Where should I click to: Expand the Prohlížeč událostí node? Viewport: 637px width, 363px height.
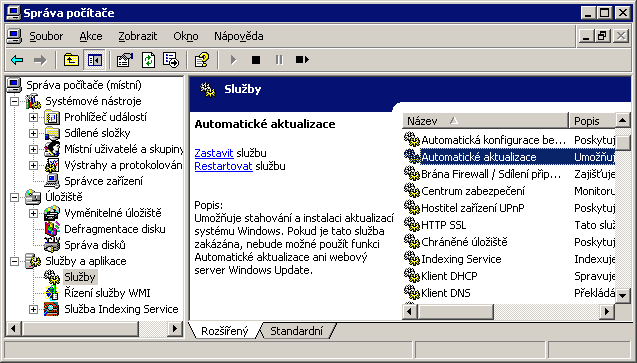click(x=33, y=117)
